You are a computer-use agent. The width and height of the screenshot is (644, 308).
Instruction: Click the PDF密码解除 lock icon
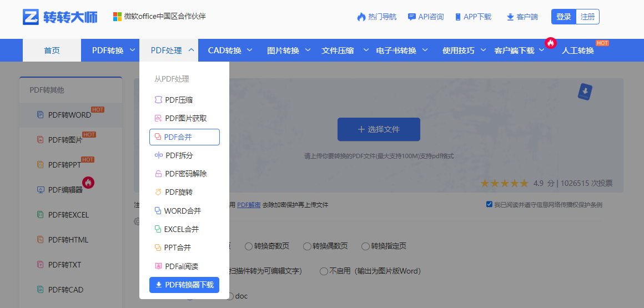tap(158, 174)
